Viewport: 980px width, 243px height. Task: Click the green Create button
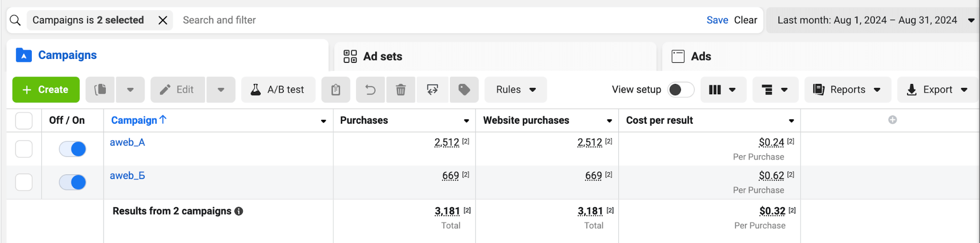(x=46, y=89)
